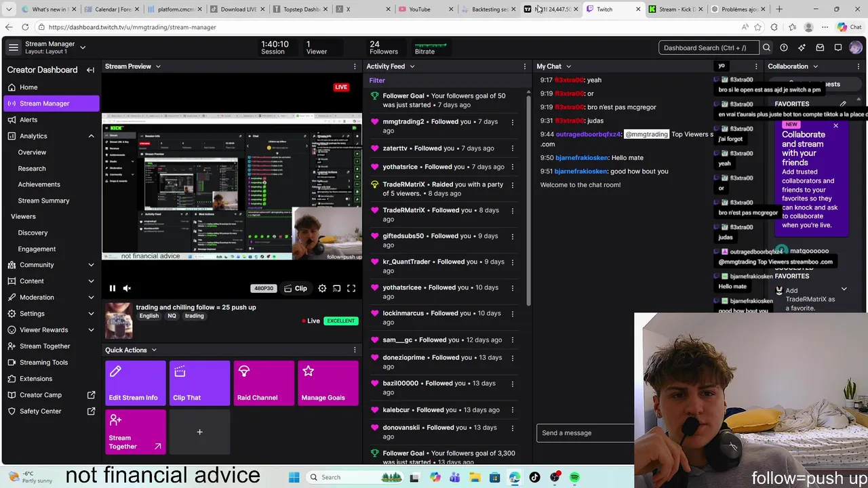Open preview player settings gear
This screenshot has height=488, width=868.
[x=322, y=288]
